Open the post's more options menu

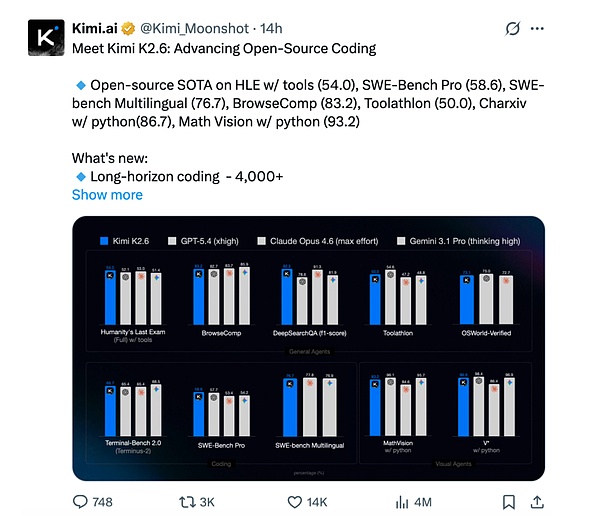(x=548, y=27)
